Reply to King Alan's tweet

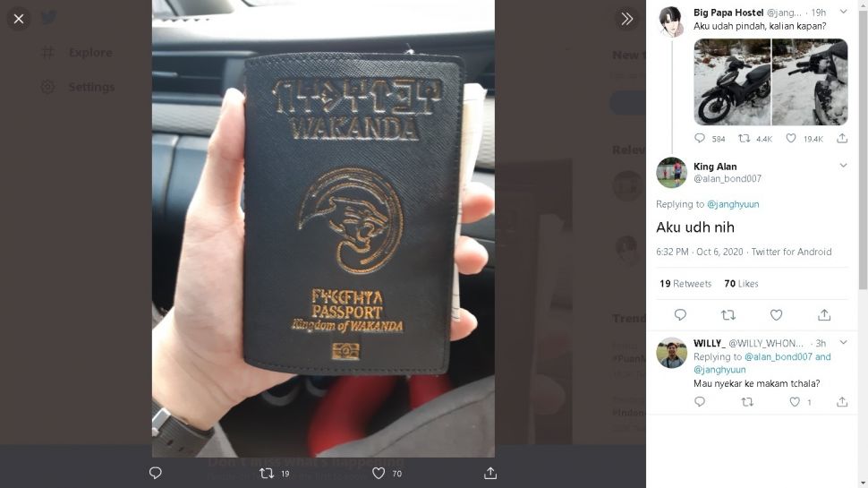(680, 314)
